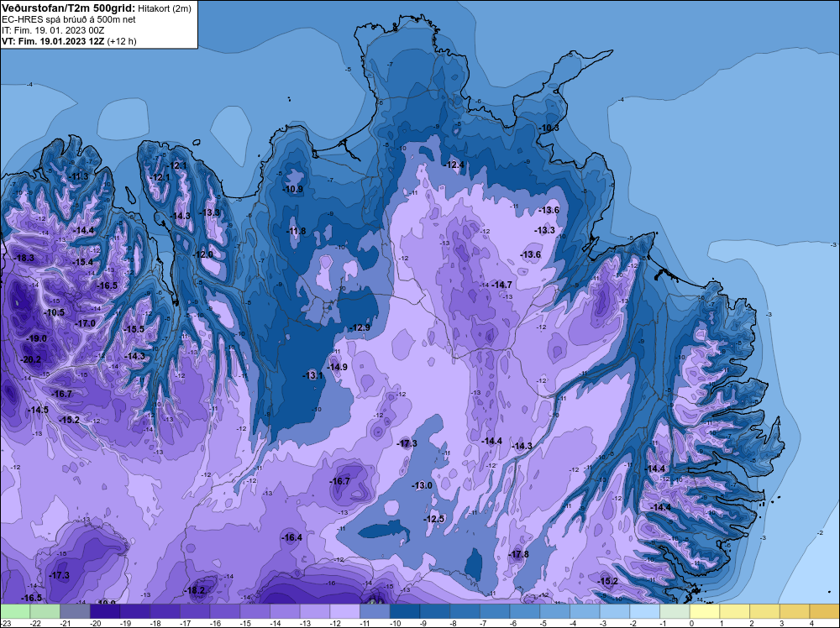
Task: Click the -10.3 temperature reading
Action: coord(549,128)
